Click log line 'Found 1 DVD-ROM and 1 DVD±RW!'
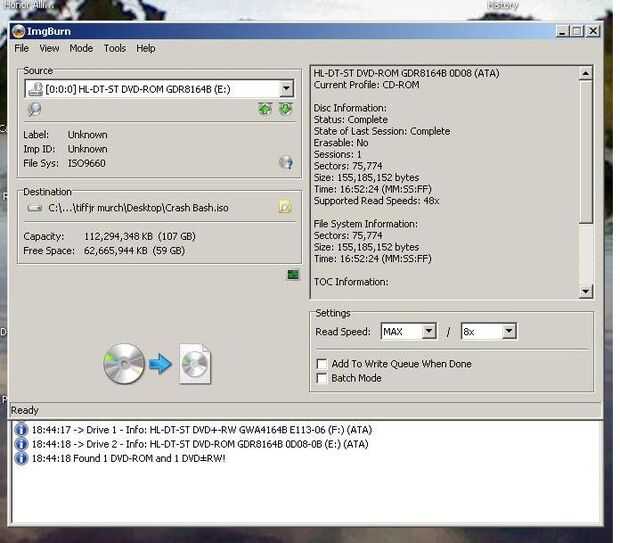Viewport: 620px width, 543px height. [129, 458]
